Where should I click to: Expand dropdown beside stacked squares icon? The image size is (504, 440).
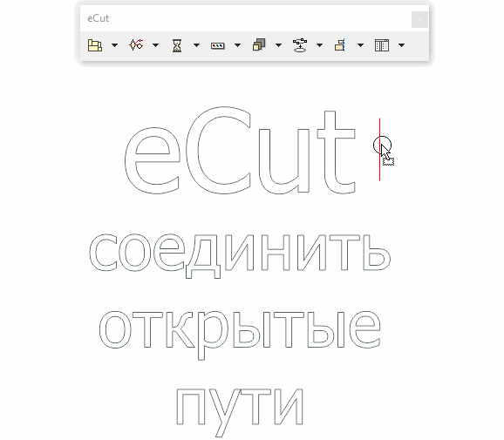pos(279,45)
